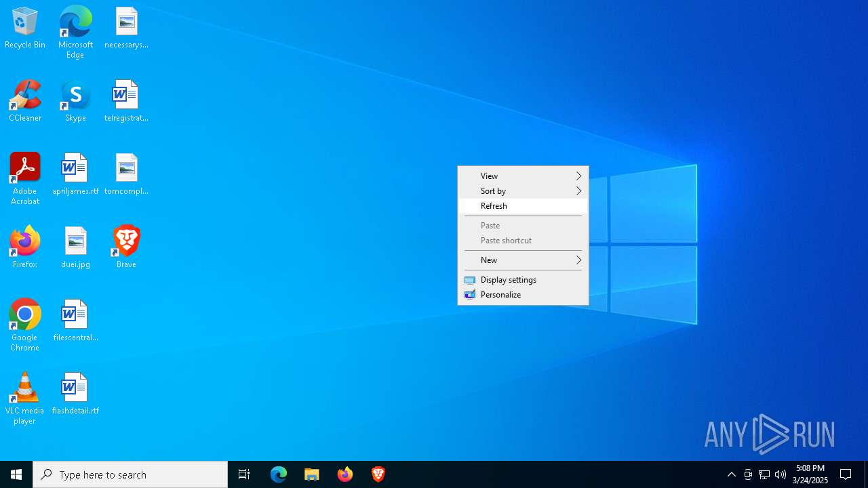Image resolution: width=868 pixels, height=488 pixels.
Task: Select the duei.jpg image file
Action: point(75,248)
